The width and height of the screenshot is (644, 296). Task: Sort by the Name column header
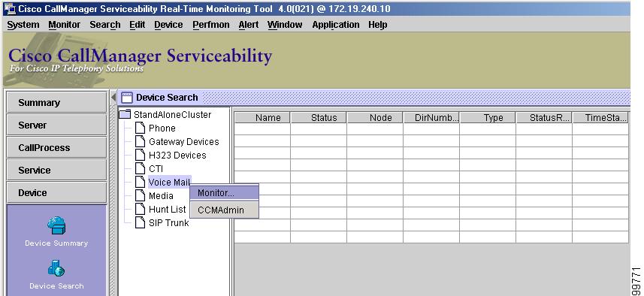click(x=262, y=118)
